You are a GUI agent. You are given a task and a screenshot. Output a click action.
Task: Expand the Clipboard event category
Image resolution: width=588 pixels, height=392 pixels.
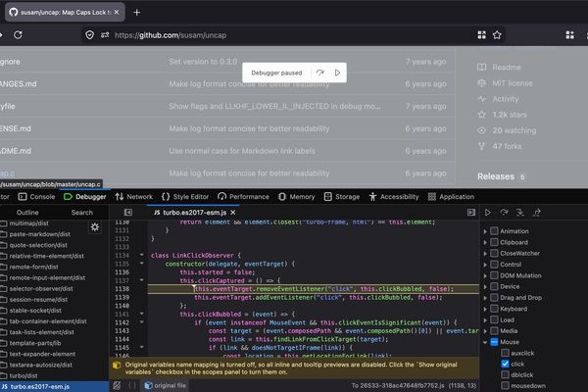point(485,243)
